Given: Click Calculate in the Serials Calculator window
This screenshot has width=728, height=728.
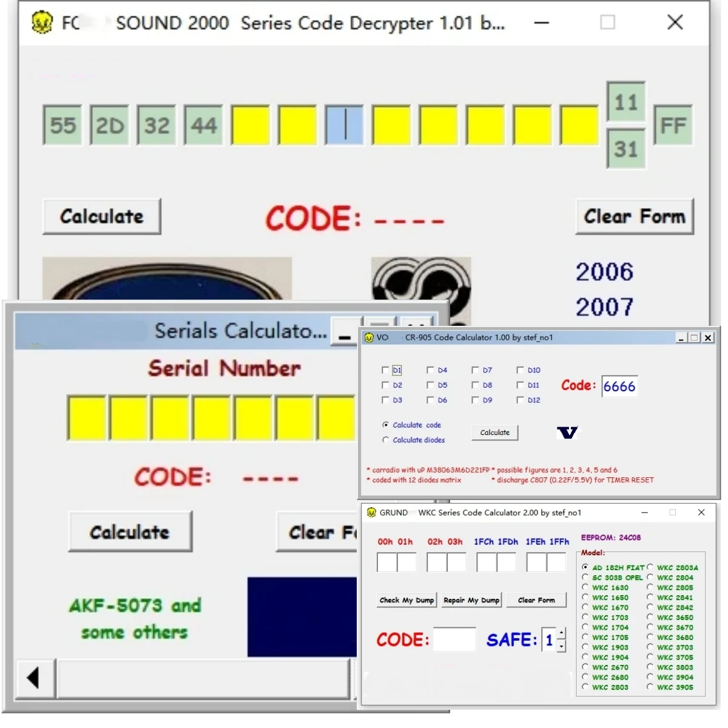Looking at the screenshot, I should coord(130,532).
